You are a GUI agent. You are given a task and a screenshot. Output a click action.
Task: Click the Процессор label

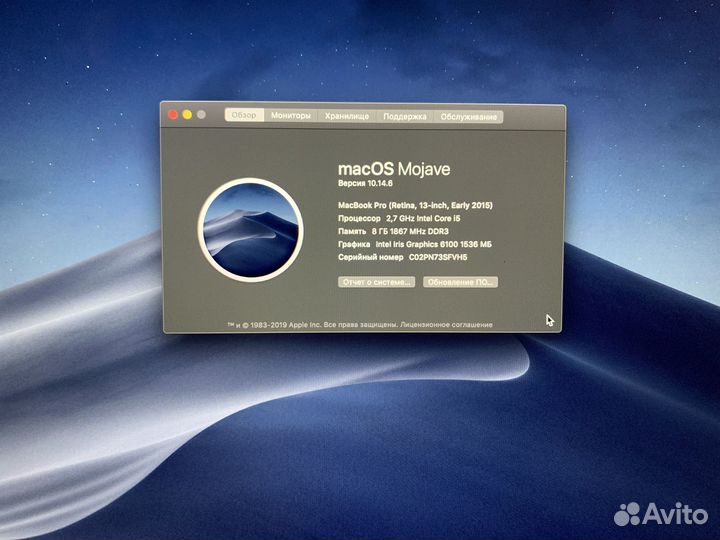[359, 219]
